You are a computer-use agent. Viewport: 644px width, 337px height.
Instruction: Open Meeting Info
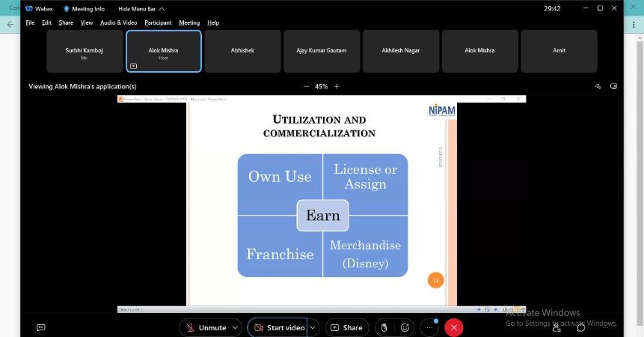coord(84,9)
